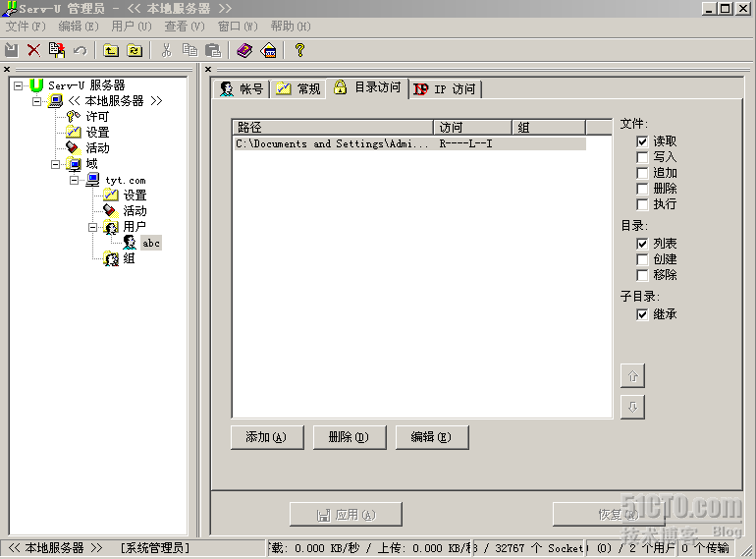
Task: Collapse the Serv-U 服务器 root expander
Action: coord(18,85)
